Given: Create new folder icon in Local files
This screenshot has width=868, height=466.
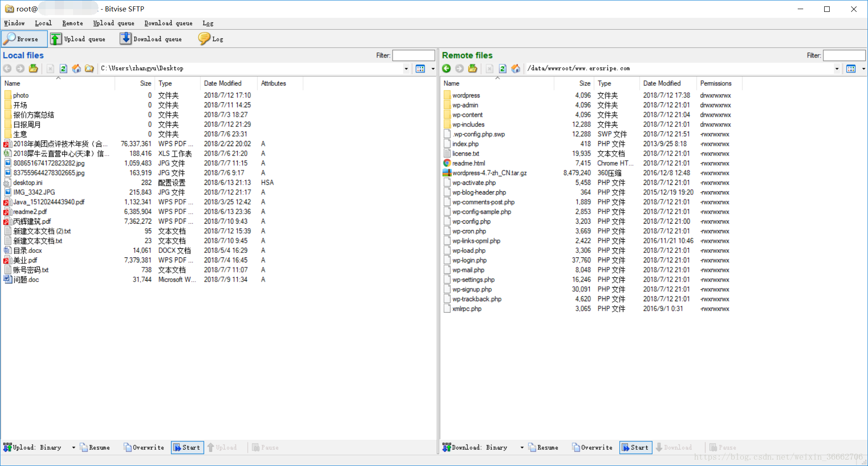Looking at the screenshot, I should click(x=89, y=68).
